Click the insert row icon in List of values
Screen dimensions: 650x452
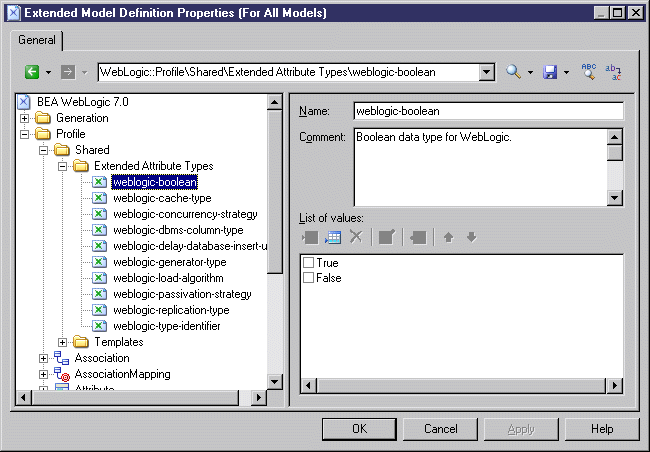(310, 237)
